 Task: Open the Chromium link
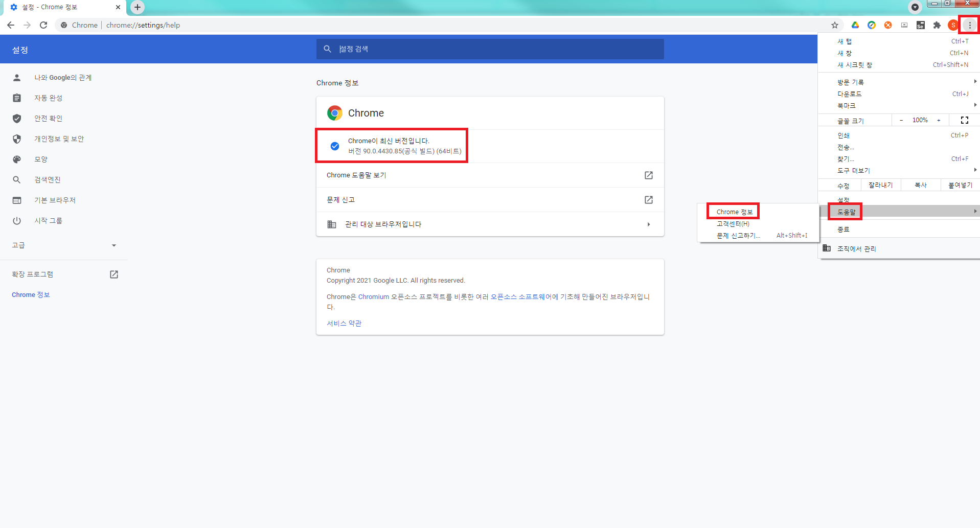point(373,297)
